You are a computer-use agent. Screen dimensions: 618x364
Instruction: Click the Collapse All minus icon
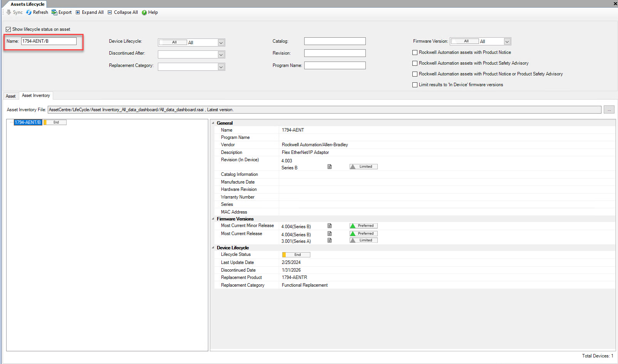click(110, 12)
